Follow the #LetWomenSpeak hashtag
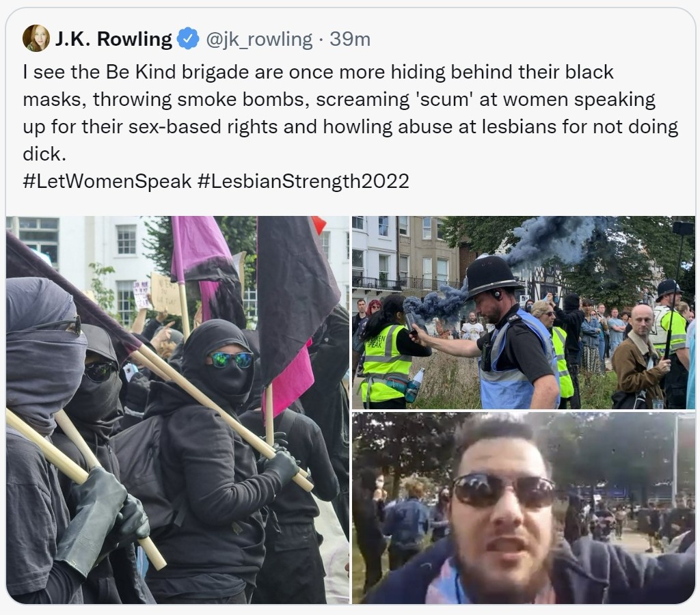This screenshot has height=615, width=700. coord(107,181)
